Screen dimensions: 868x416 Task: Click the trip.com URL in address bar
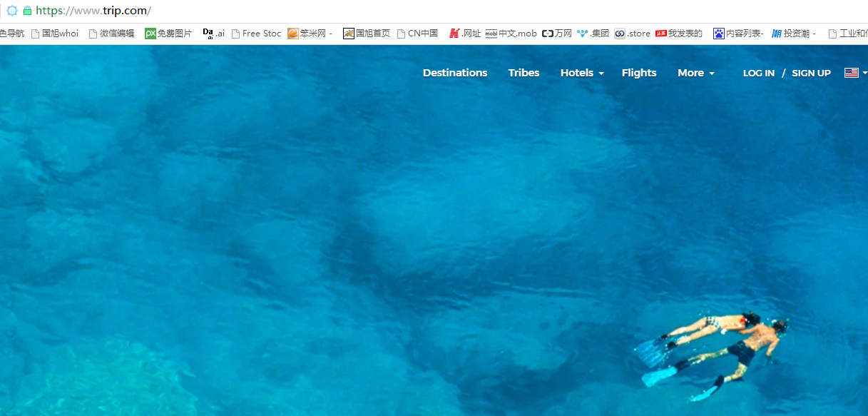pyautogui.click(x=93, y=11)
